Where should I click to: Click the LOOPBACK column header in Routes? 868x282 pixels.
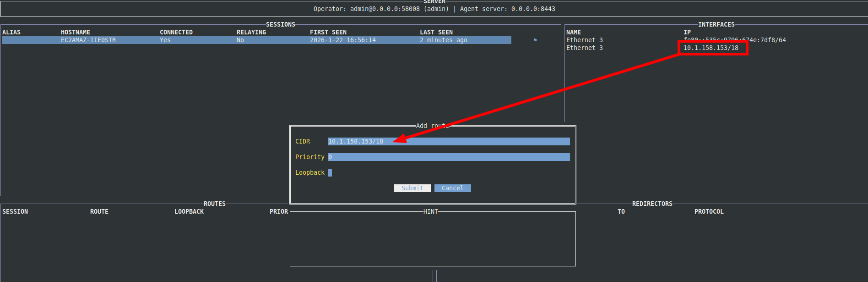pos(189,212)
